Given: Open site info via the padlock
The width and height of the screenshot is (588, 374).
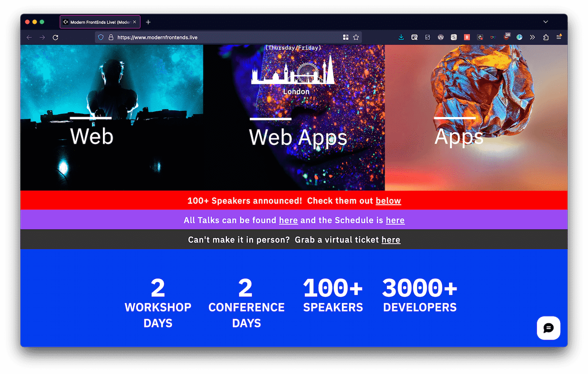Looking at the screenshot, I should 110,37.
